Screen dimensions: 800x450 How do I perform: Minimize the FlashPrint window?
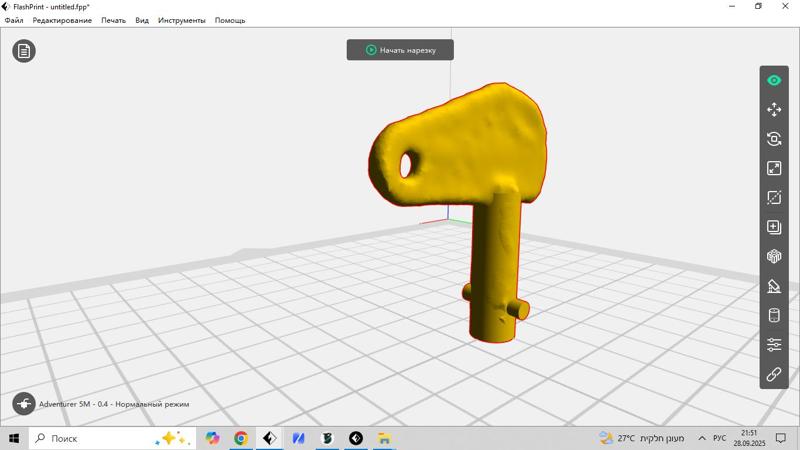pyautogui.click(x=732, y=6)
